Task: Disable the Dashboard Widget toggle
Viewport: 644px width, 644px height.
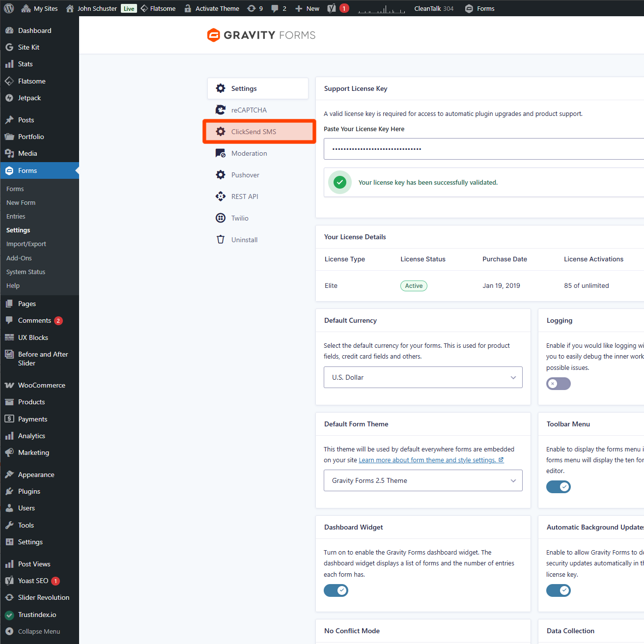Action: click(336, 590)
